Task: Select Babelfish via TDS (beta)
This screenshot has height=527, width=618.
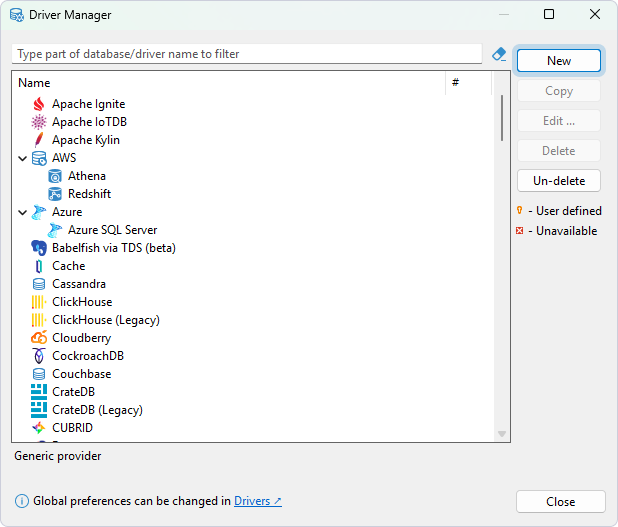Action: coord(114,248)
